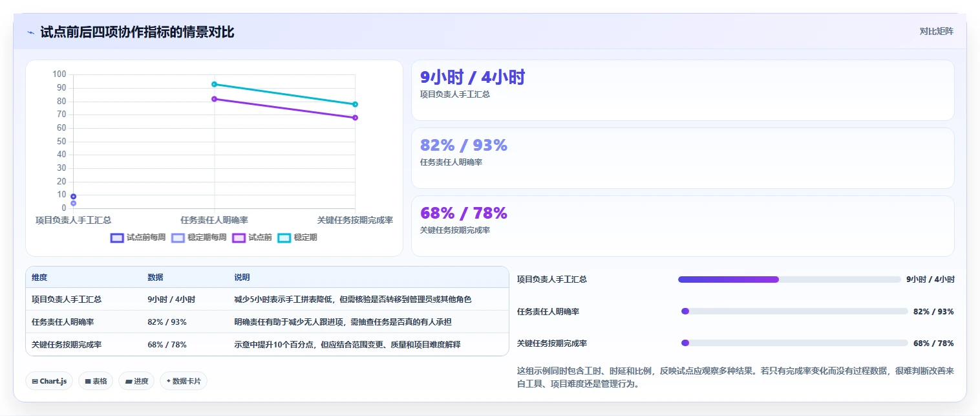Click the 项目负责人手工汇总 progress bar

(x=789, y=279)
